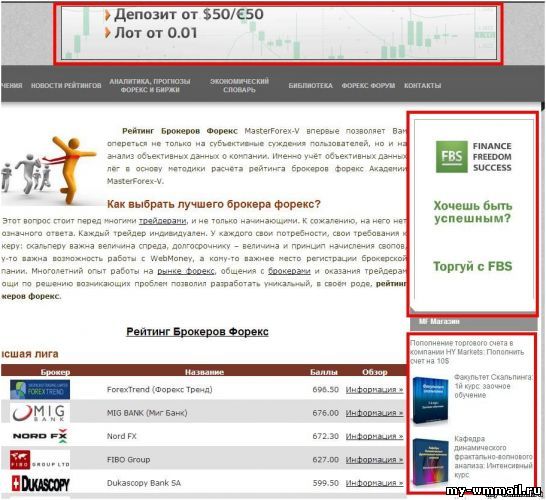Open the Рейтинг Брокеров Форекс underlined heading
Image resolution: width=546 pixels, height=500 pixels.
tap(197, 331)
